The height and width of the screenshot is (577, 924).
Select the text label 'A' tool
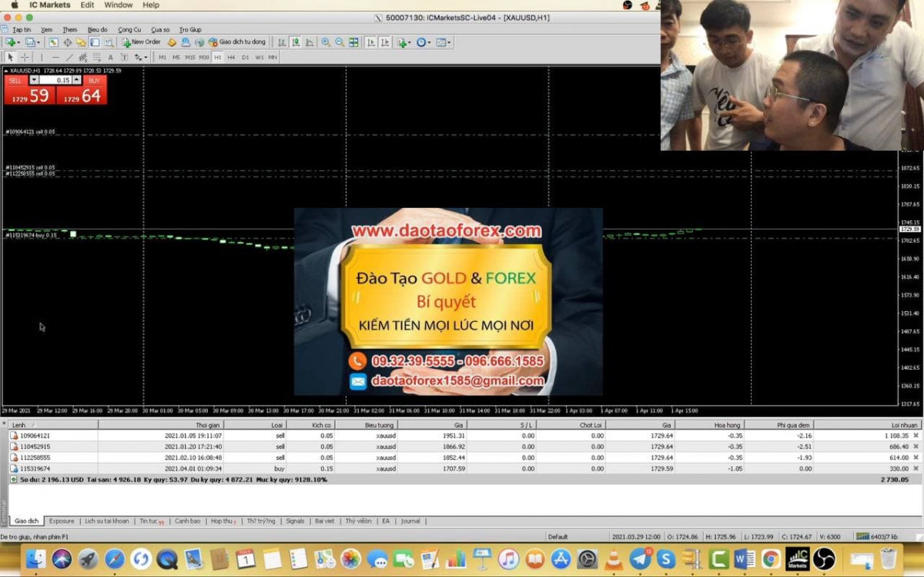110,57
